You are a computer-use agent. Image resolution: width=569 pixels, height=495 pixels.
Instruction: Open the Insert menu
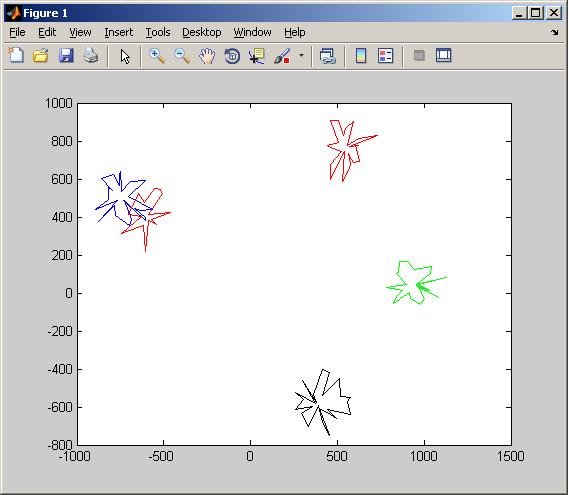[x=119, y=32]
